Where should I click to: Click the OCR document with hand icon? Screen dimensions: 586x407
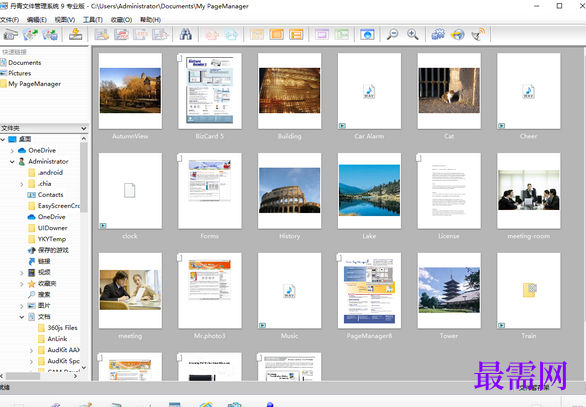[x=101, y=35]
